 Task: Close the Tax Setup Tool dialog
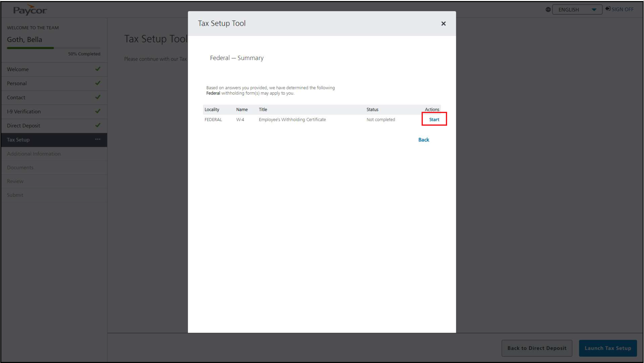(x=443, y=24)
